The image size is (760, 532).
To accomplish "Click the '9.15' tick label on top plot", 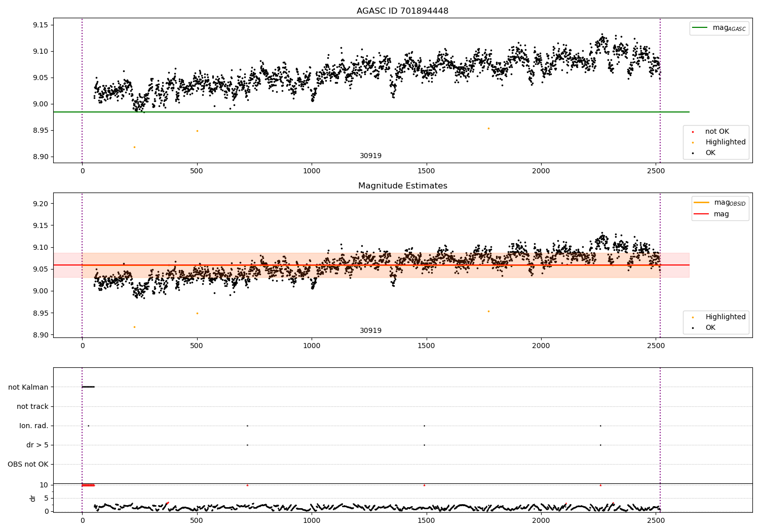I will (x=40, y=25).
